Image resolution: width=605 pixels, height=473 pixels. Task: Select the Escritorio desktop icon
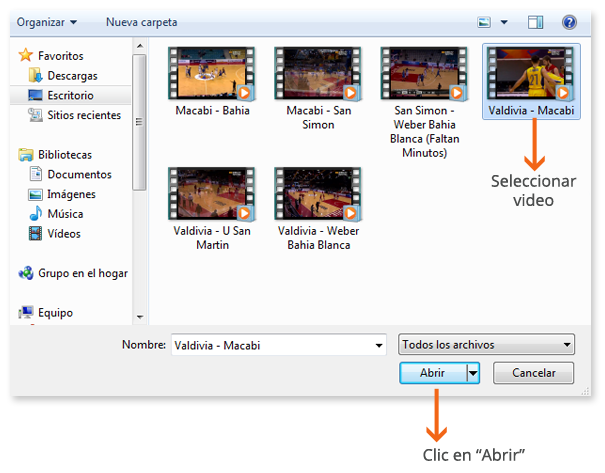[x=35, y=95]
